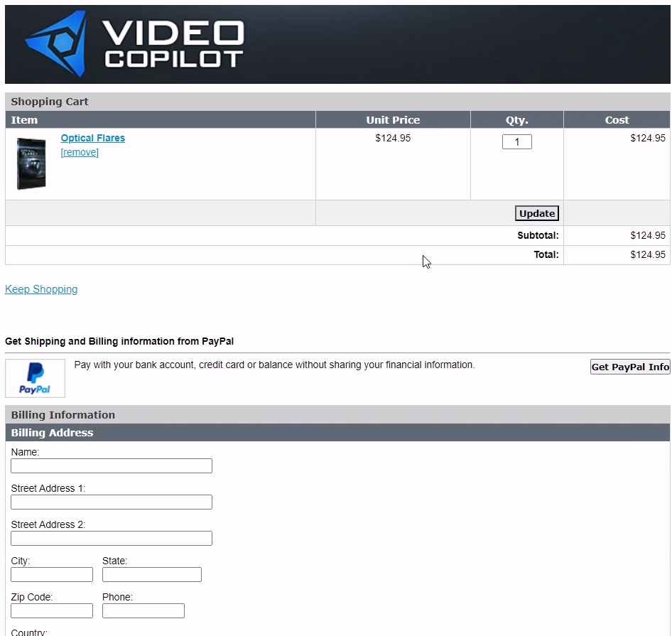The width and height of the screenshot is (672, 636).
Task: Open the Optical Flares product link
Action: pyautogui.click(x=92, y=138)
